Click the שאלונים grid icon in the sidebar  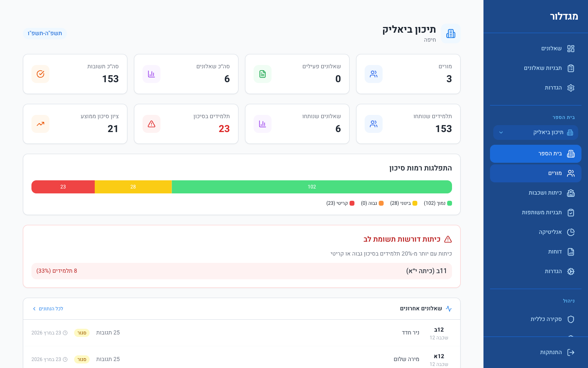click(x=571, y=49)
